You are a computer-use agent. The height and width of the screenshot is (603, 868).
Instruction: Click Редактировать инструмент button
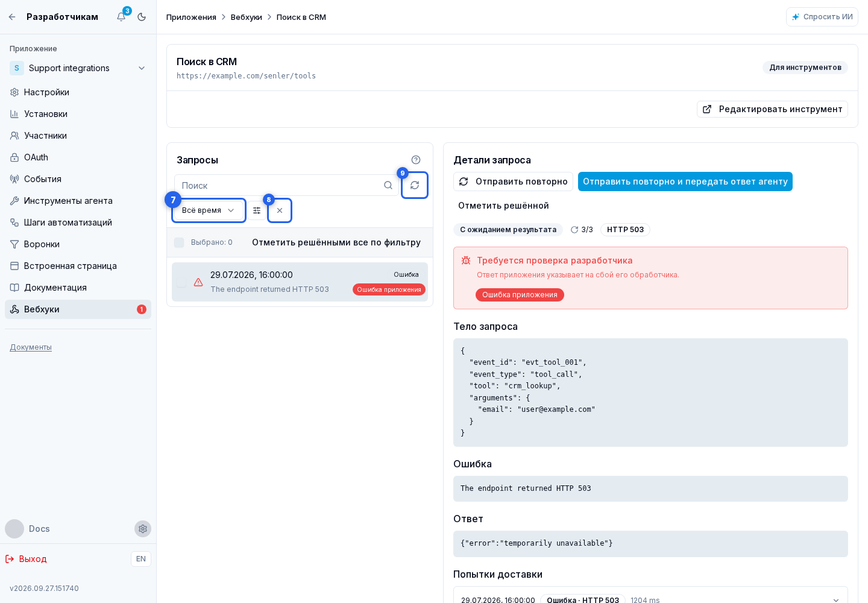tap(772, 109)
